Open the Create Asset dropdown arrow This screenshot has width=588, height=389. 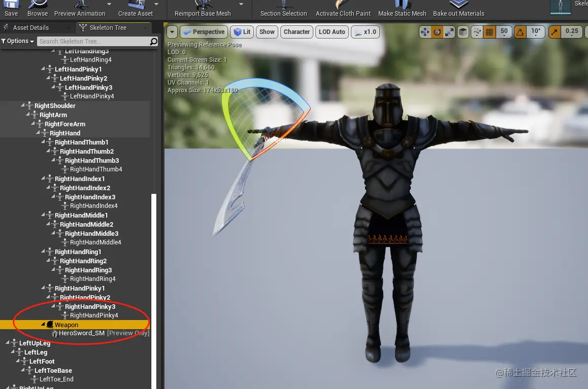156,4
